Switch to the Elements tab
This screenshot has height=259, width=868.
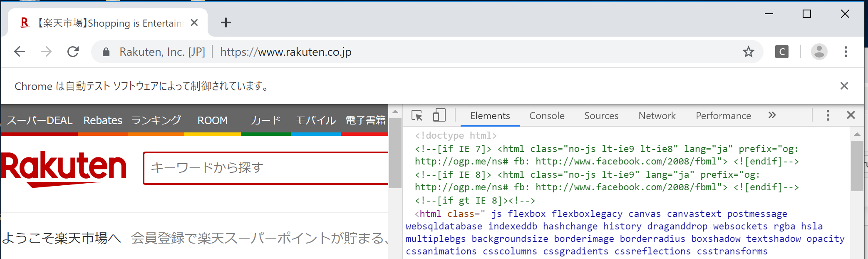pos(490,116)
